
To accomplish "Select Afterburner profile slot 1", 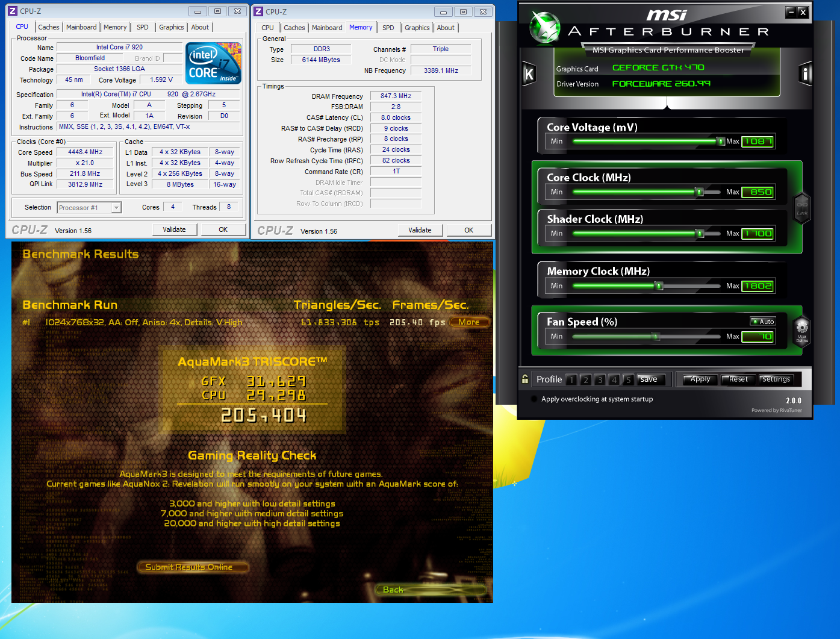I will (x=571, y=379).
